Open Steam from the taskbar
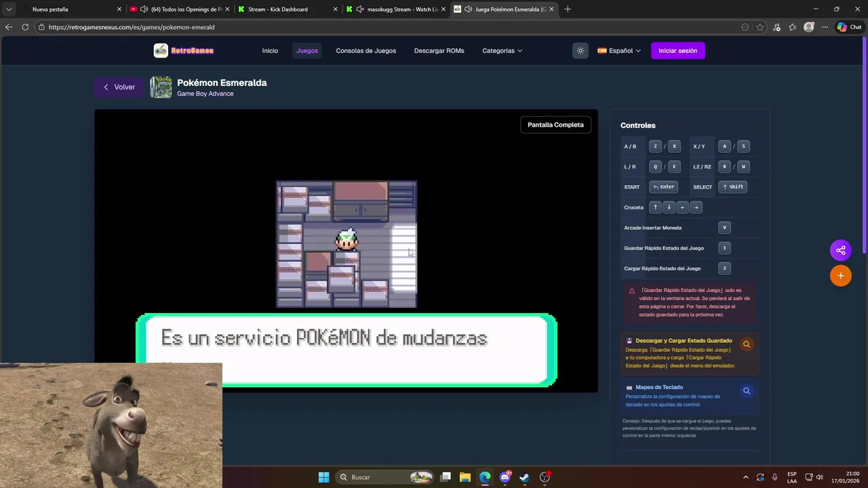868x488 pixels. (x=525, y=477)
